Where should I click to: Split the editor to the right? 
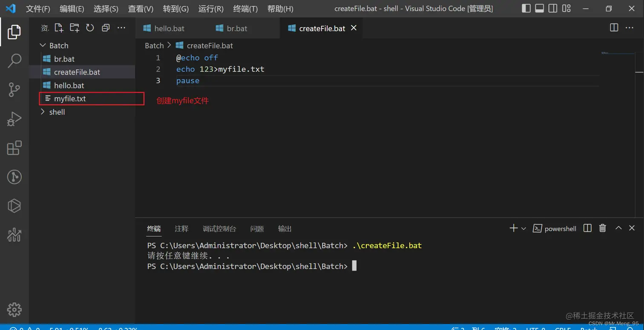coord(614,28)
